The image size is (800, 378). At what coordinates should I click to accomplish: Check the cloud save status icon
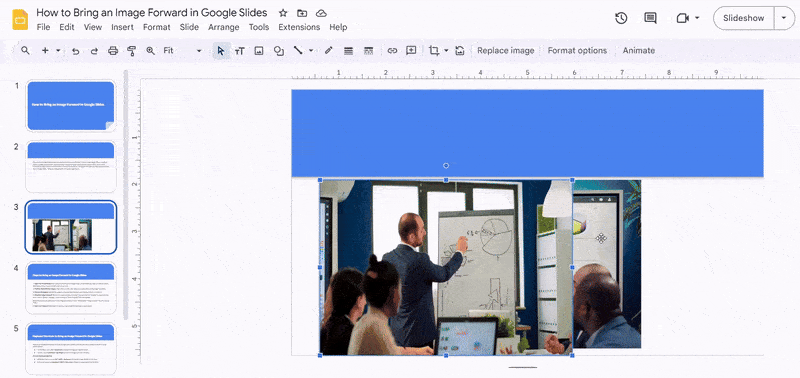point(321,13)
